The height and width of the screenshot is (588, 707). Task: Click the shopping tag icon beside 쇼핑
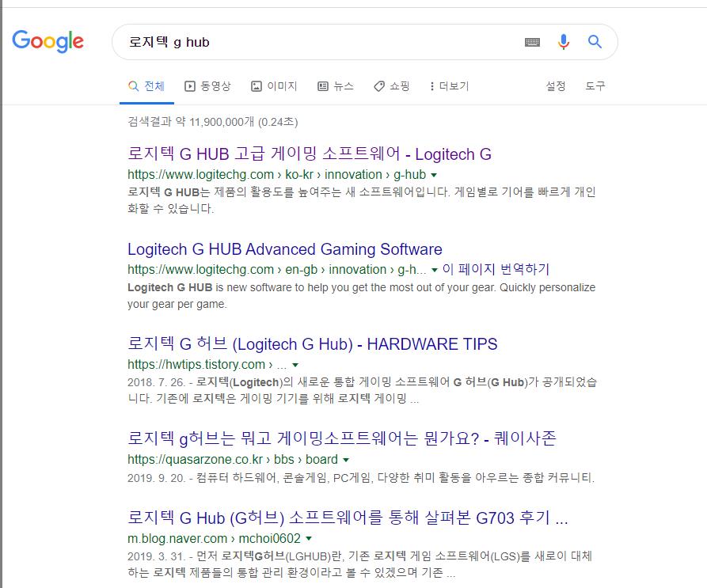pyautogui.click(x=379, y=86)
